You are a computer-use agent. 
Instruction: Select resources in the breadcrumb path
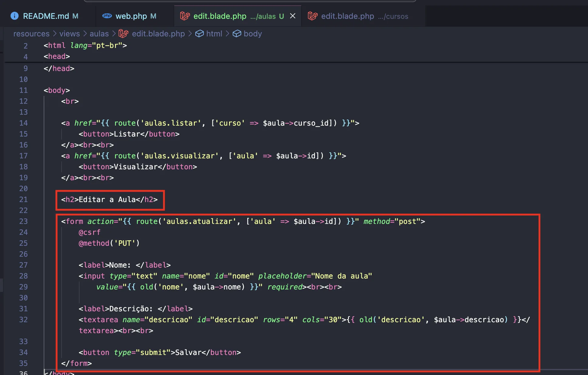coord(31,34)
